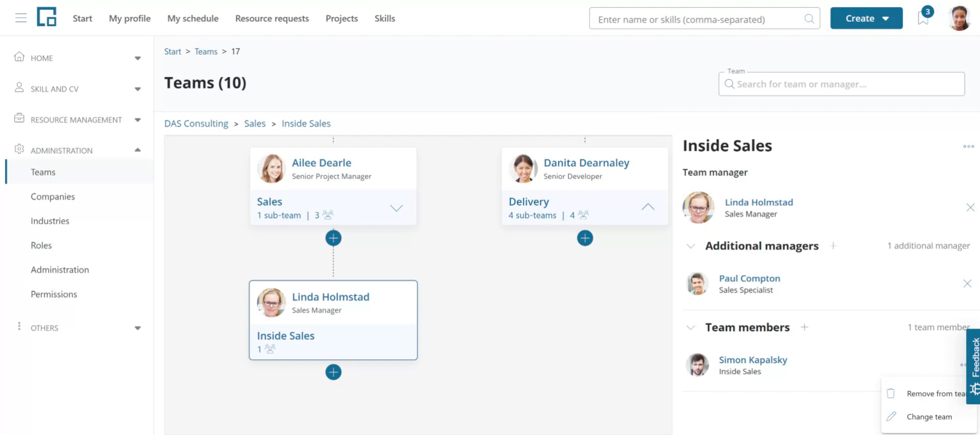The width and height of the screenshot is (980, 435).
Task: Open Simon Kapalsky's profile link
Action: 753,360
